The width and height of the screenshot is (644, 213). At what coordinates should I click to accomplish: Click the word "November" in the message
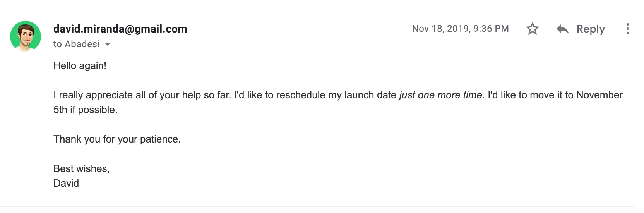(599, 95)
